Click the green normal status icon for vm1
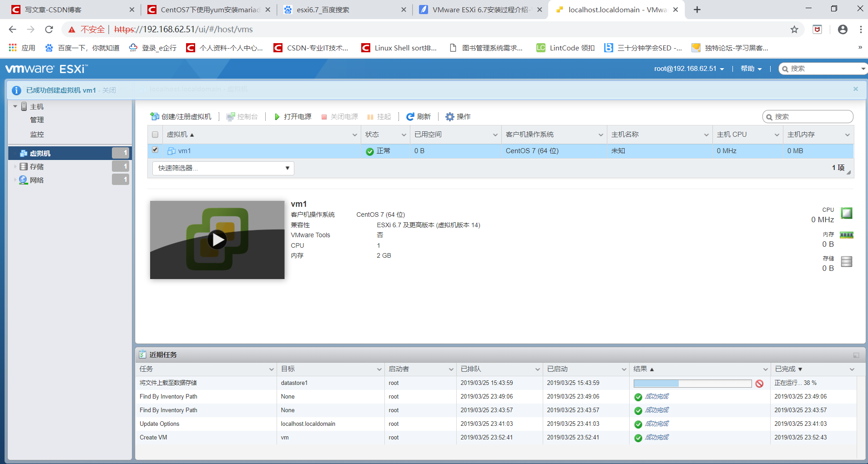 tap(370, 151)
